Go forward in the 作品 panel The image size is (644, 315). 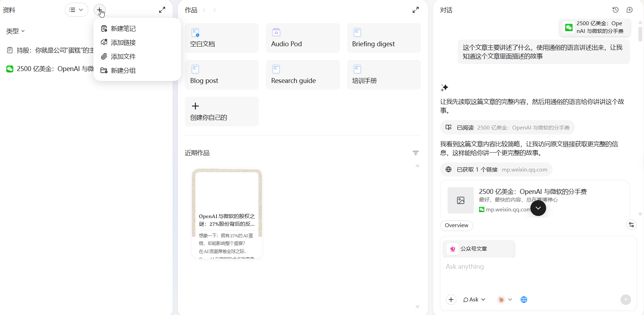click(214, 10)
